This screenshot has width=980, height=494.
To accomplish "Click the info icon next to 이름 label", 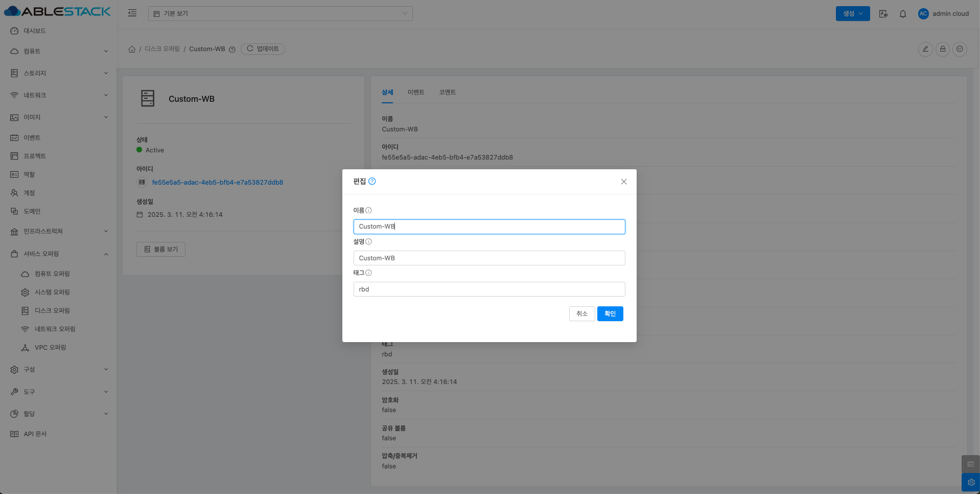I will [x=368, y=211].
